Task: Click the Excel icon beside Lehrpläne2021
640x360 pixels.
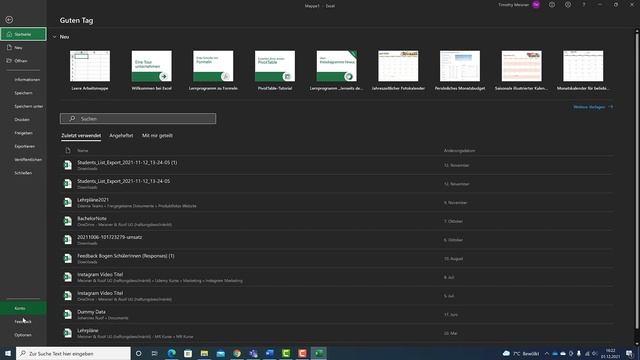Action: 68,202
